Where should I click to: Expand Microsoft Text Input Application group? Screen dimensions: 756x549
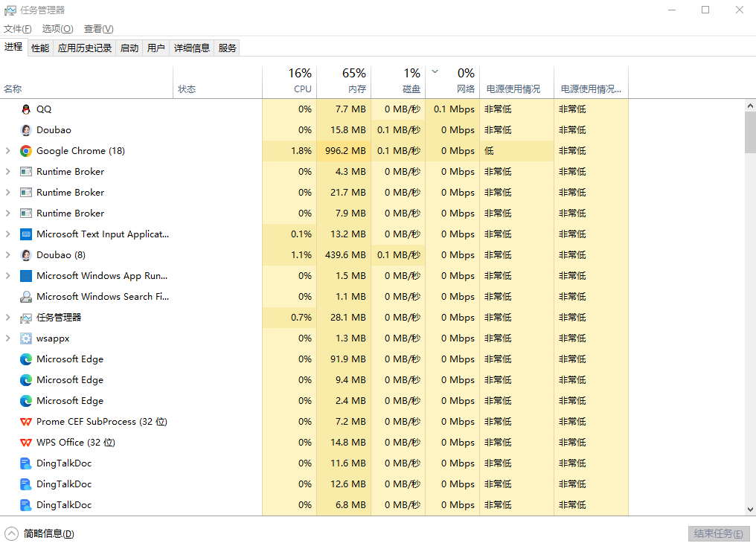[x=7, y=234]
